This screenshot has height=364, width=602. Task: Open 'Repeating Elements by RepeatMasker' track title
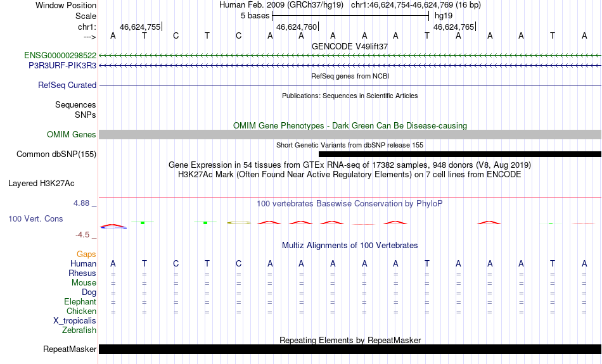(350, 340)
